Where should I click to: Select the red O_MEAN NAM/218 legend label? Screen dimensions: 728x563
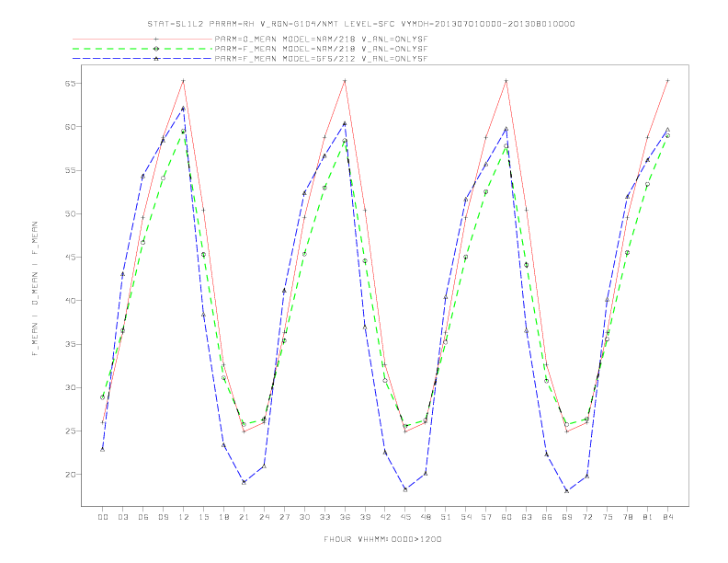click(x=321, y=39)
